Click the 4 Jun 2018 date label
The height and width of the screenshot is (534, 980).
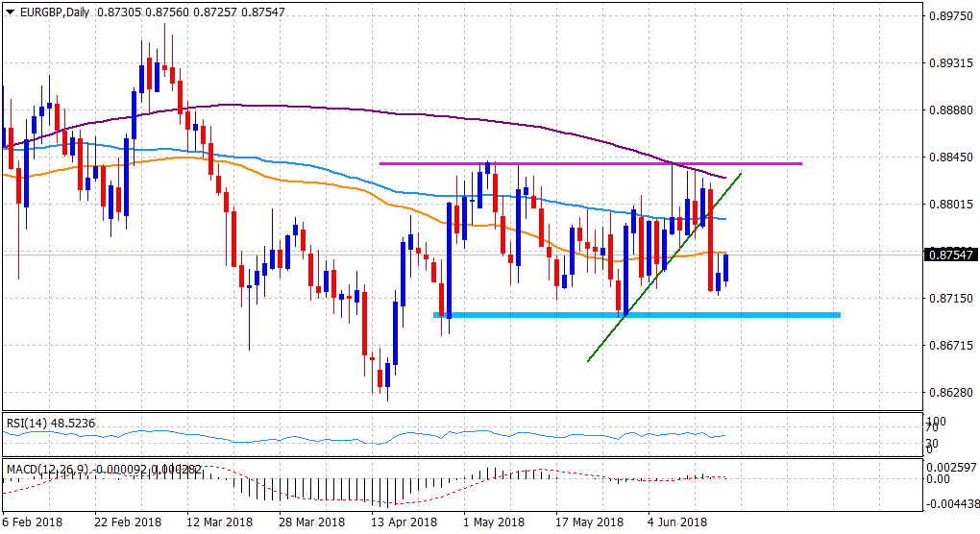coord(677,522)
